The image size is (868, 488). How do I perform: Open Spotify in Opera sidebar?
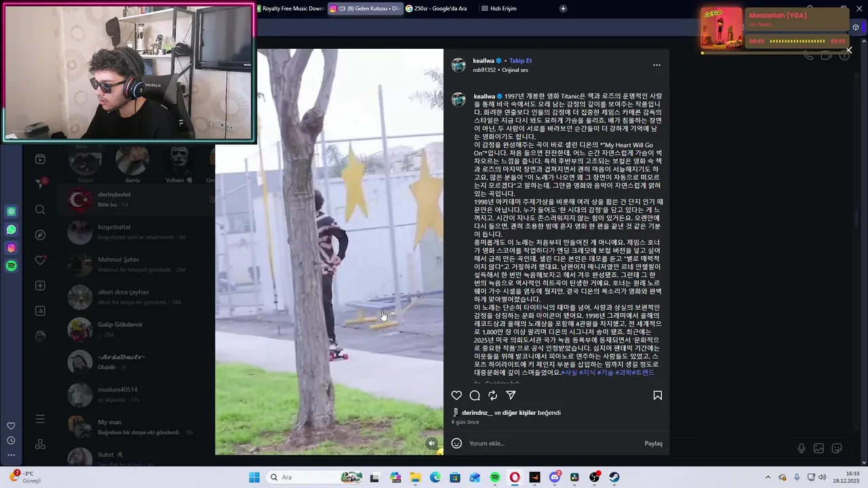point(12,266)
